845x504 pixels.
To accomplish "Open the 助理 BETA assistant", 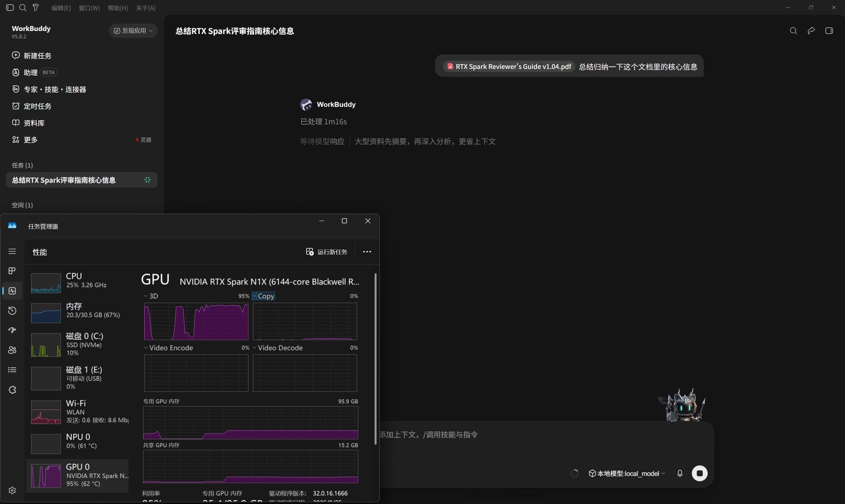I will pos(34,73).
